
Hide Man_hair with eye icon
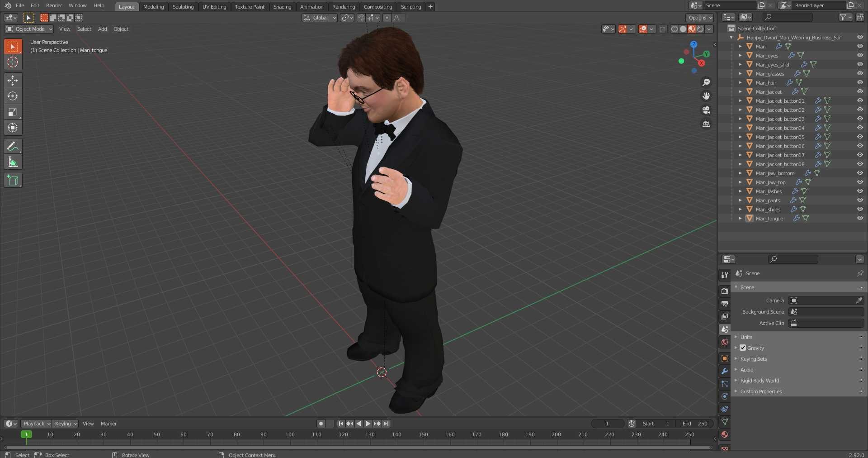860,83
